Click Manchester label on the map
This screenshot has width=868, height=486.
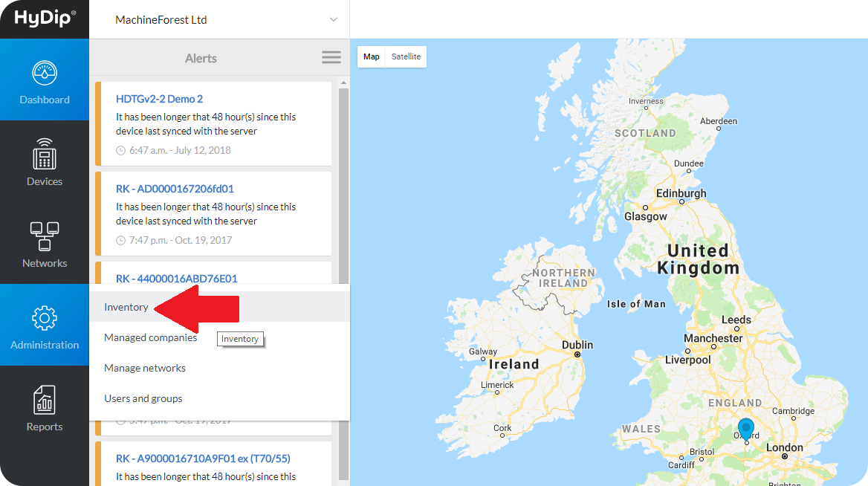coord(713,338)
